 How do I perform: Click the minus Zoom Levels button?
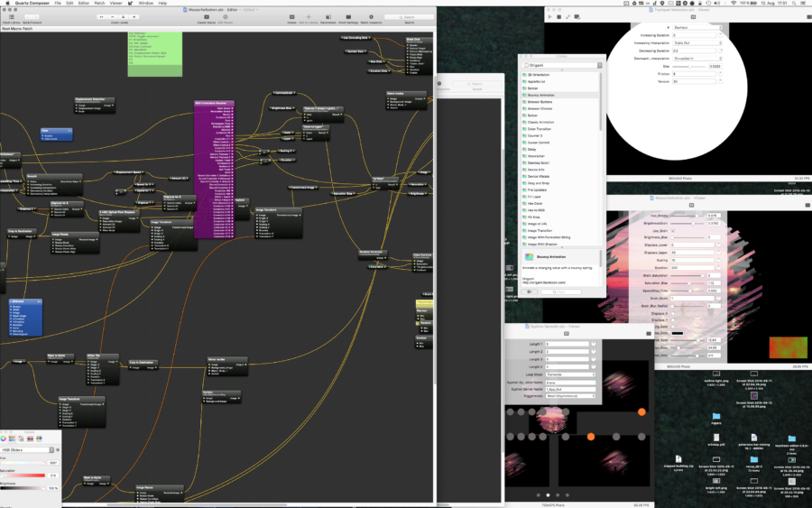point(113,17)
